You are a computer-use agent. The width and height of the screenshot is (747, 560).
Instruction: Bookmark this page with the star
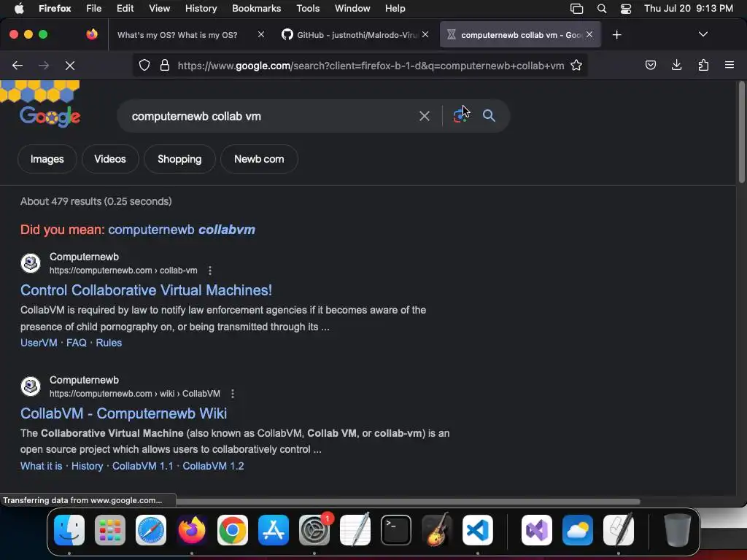point(576,65)
